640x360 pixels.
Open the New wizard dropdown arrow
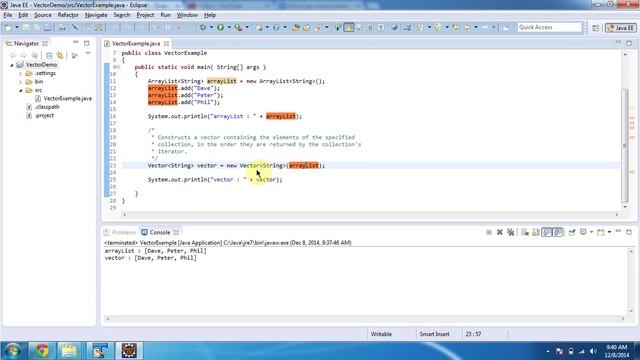click(17, 27)
